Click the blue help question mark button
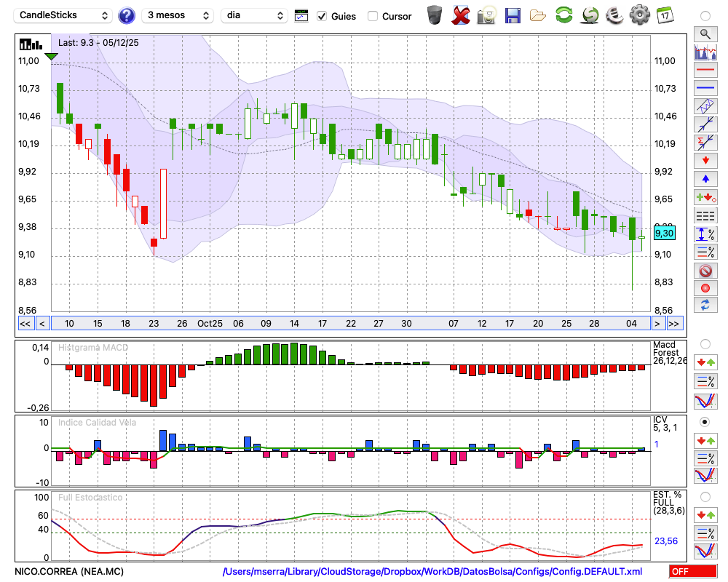728x582 pixels. pyautogui.click(x=127, y=15)
